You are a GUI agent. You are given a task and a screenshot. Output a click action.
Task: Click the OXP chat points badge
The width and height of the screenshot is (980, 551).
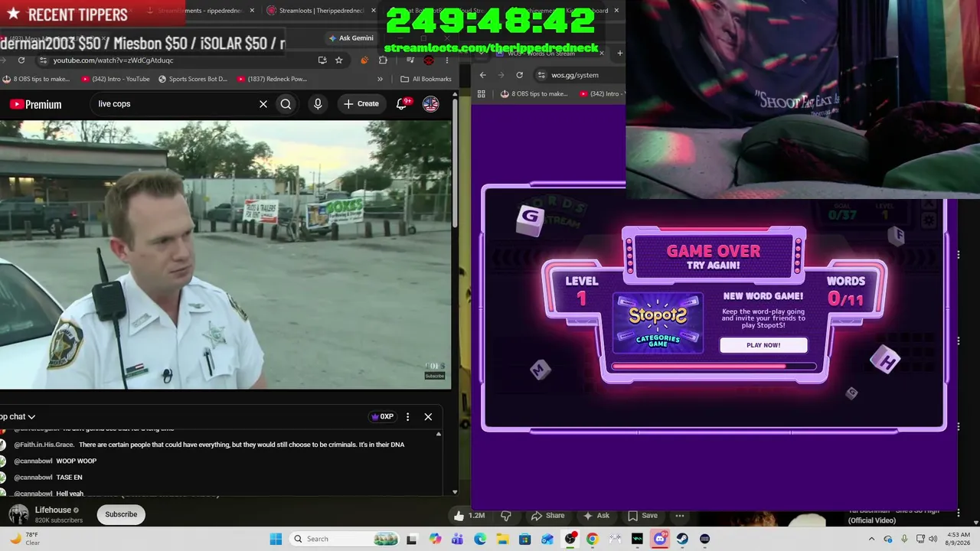coord(382,417)
